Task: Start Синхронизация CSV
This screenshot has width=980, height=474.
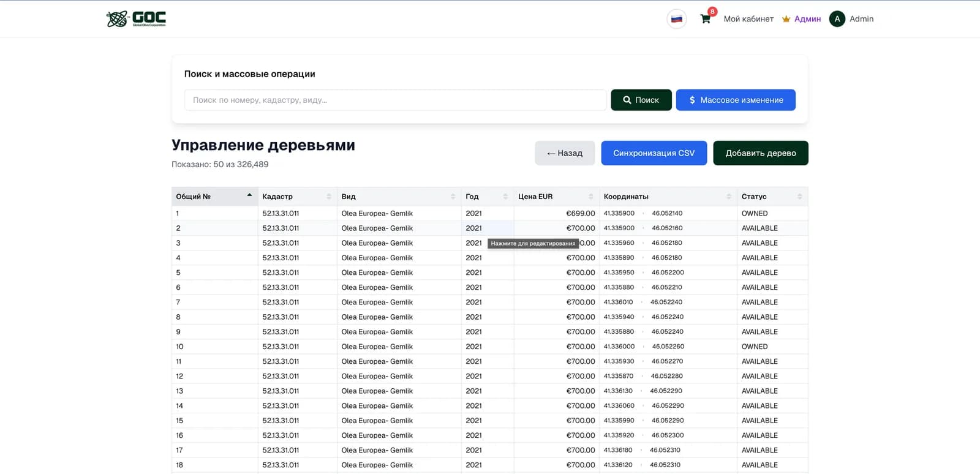Action: point(654,153)
